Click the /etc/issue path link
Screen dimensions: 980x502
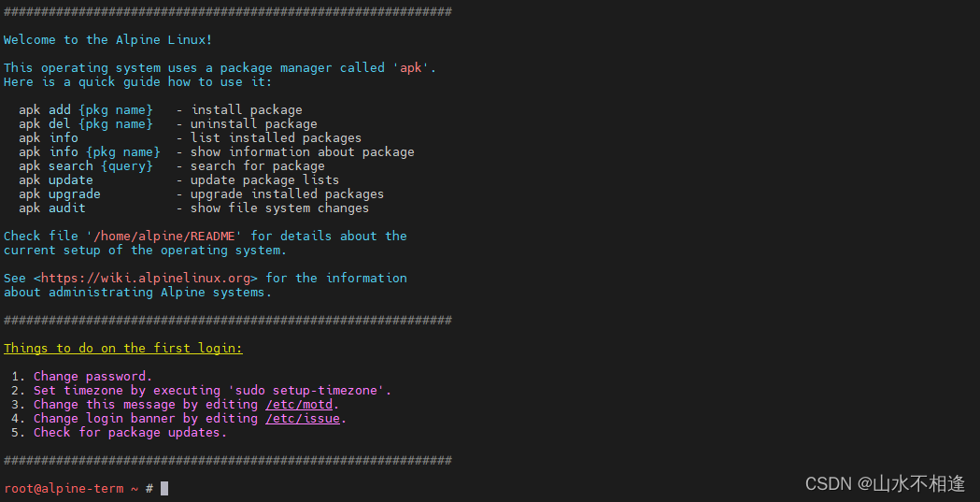303,418
